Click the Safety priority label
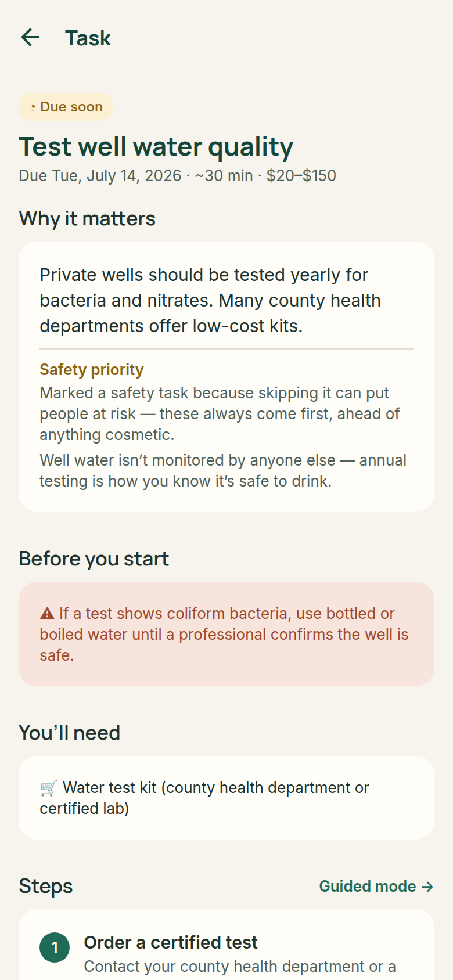The image size is (453, 980). 92,370
